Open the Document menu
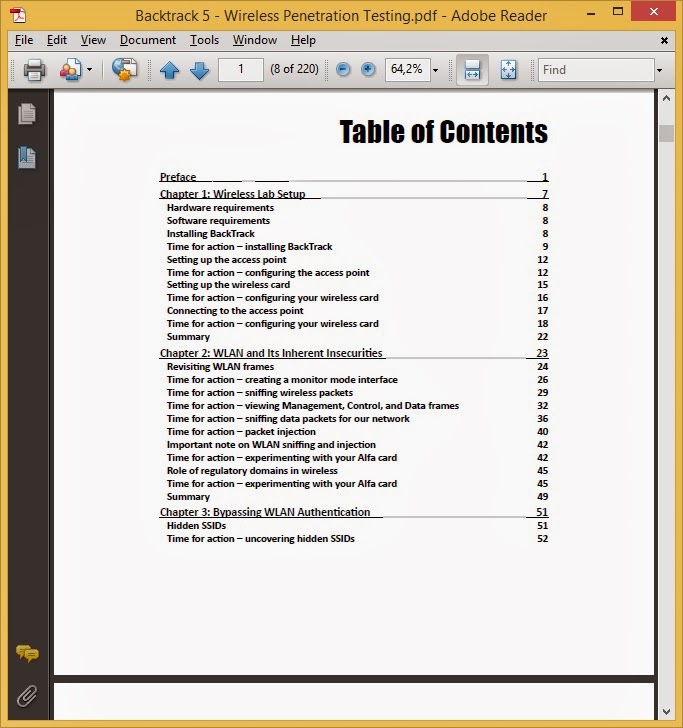This screenshot has width=683, height=728. click(148, 40)
